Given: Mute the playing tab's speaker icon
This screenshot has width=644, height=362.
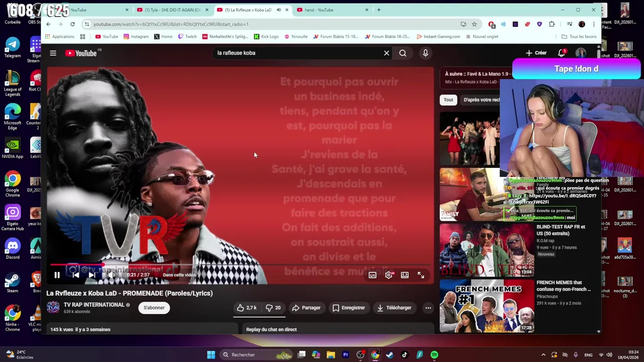Looking at the screenshot, I should tap(278, 10).
